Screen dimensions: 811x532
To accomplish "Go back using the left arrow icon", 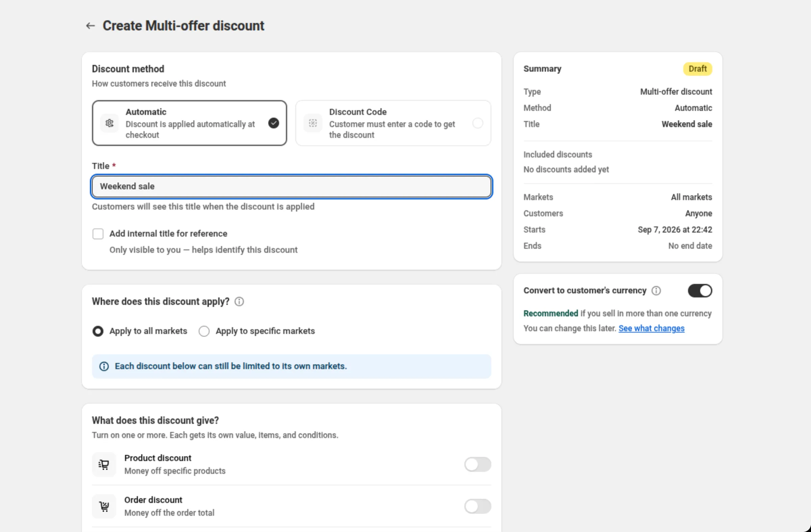I will (90, 26).
